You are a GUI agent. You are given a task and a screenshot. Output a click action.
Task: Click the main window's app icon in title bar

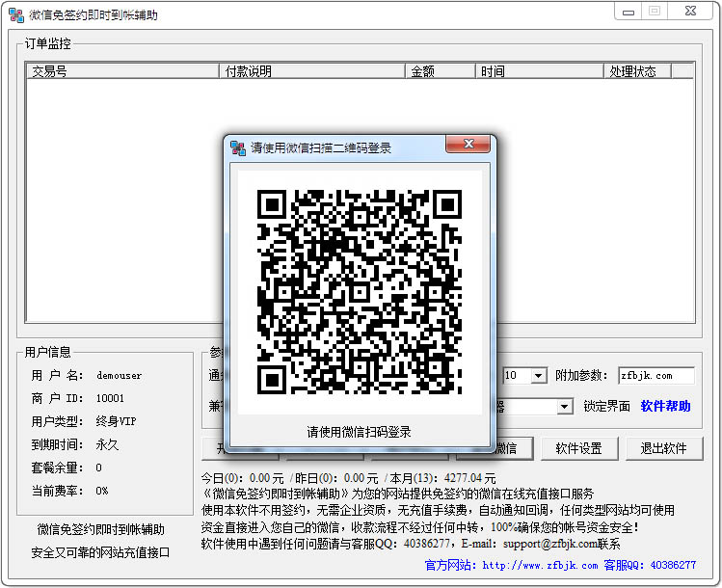(x=15, y=14)
